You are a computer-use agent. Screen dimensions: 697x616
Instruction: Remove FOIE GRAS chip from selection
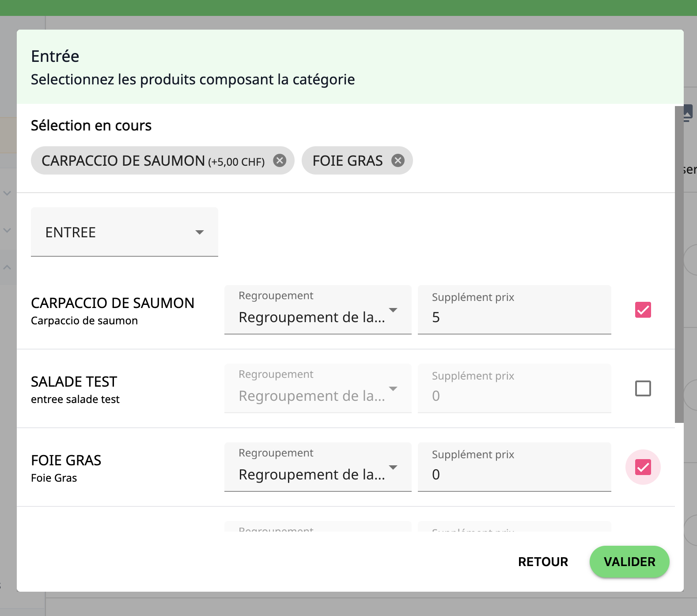(398, 160)
